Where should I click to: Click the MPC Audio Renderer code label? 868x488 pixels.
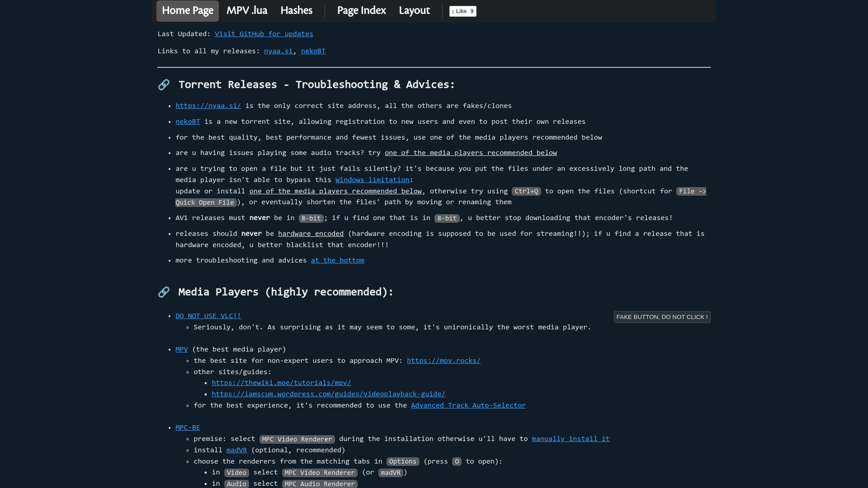click(x=320, y=484)
